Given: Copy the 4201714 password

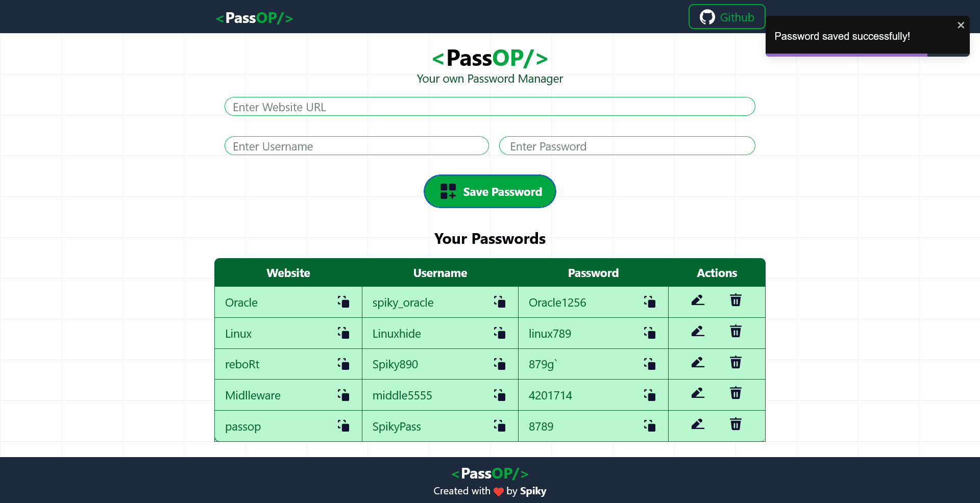Looking at the screenshot, I should 650,395.
